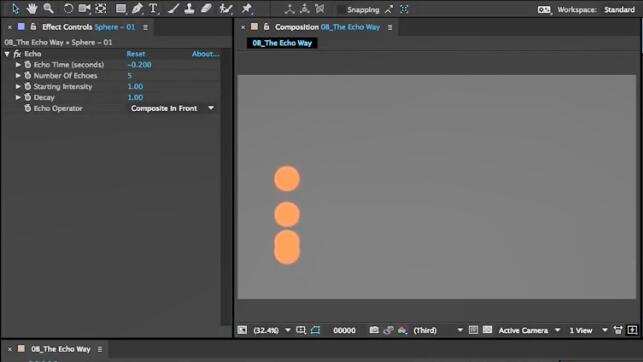Viewport: 643px width, 362px height.
Task: Select the Clone Stamp tool
Action: (189, 9)
